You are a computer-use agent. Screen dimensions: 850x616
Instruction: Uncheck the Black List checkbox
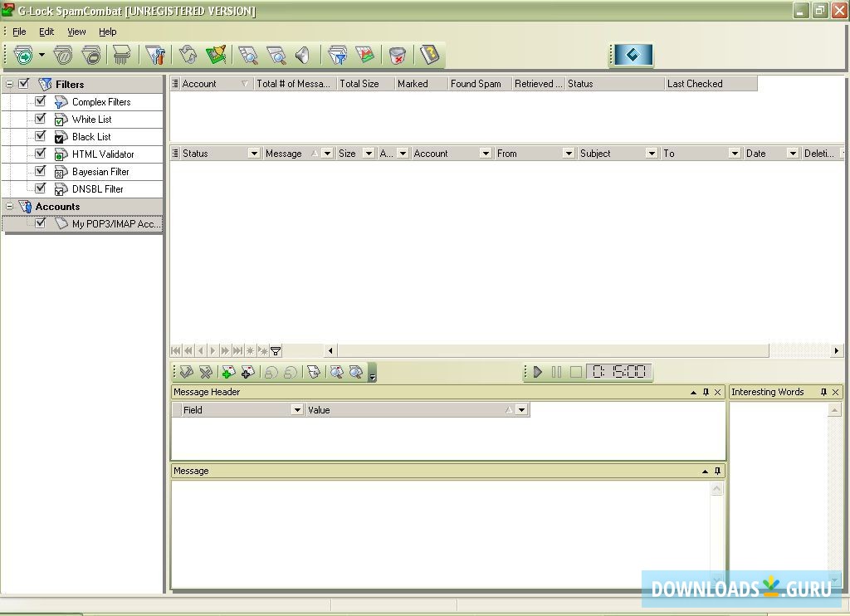point(40,135)
